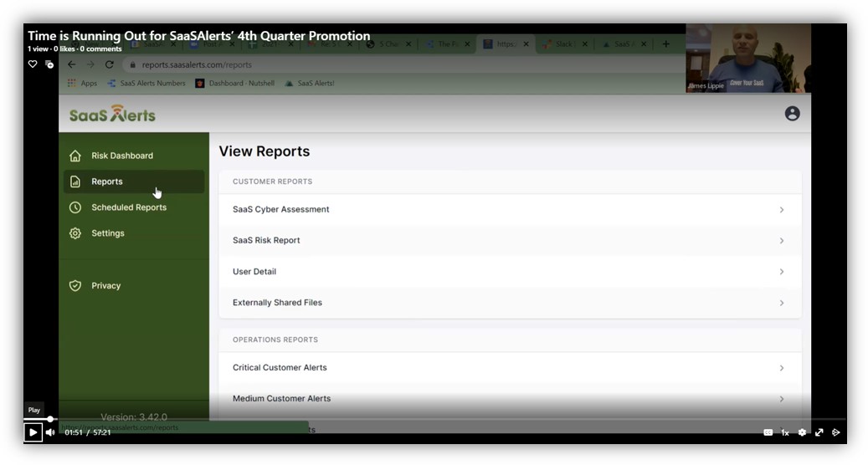
Task: Open Externally Shared Files report
Action: (510, 303)
